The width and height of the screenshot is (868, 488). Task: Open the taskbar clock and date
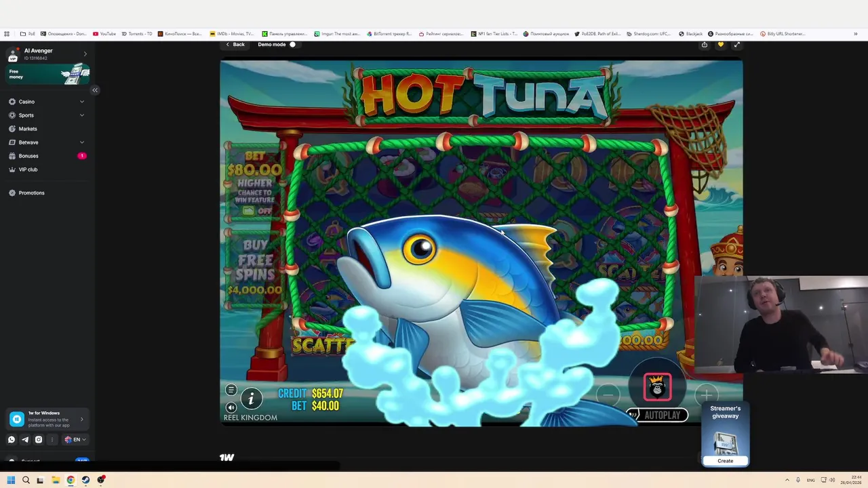coord(850,480)
